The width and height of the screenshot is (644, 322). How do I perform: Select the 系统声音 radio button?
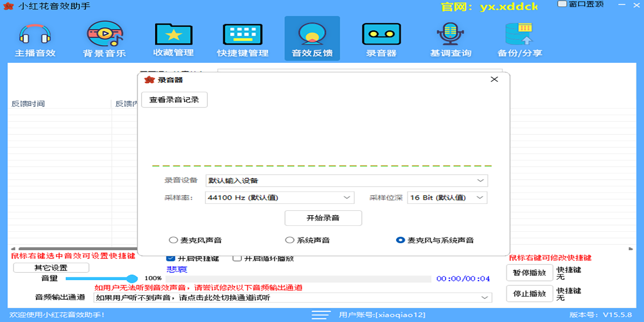[289, 240]
